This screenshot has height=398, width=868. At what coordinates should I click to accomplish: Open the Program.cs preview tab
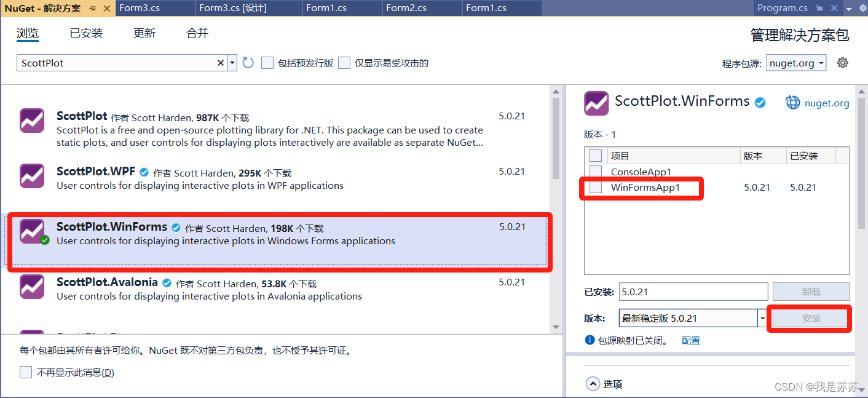(x=782, y=8)
